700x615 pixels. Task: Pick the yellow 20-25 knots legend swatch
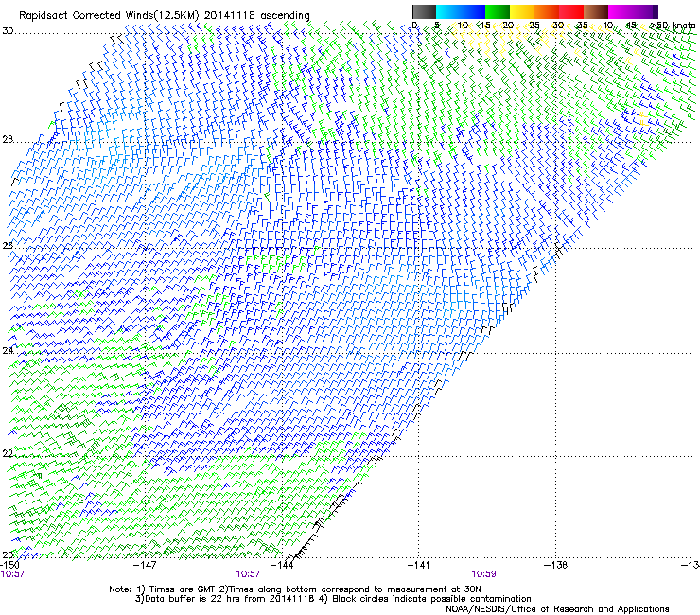pyautogui.click(x=522, y=11)
